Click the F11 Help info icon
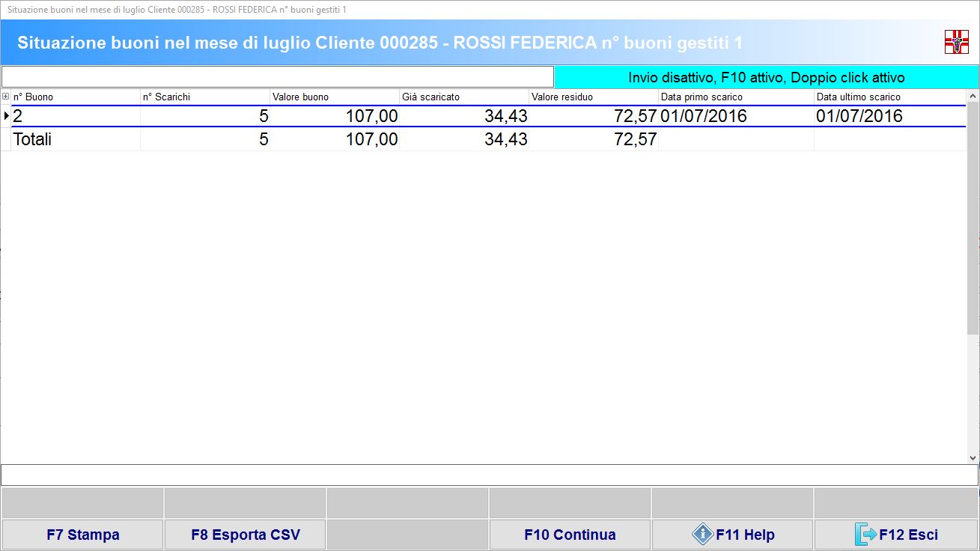The image size is (980, 551). [702, 535]
